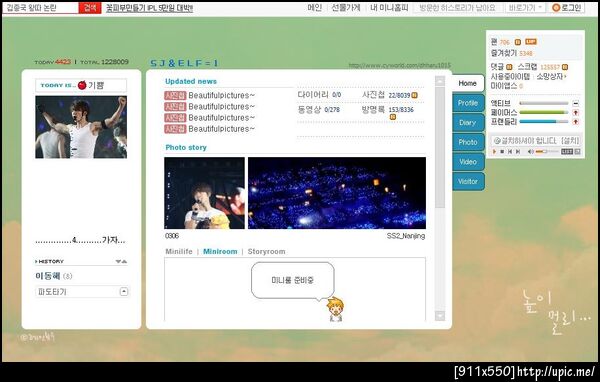Open the underlined headline link beside search
Screen dimensions: 600x382
tap(149, 8)
